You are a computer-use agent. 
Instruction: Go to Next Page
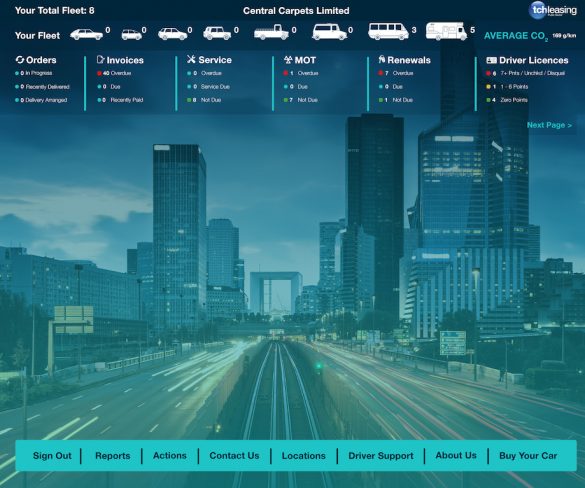tap(549, 125)
